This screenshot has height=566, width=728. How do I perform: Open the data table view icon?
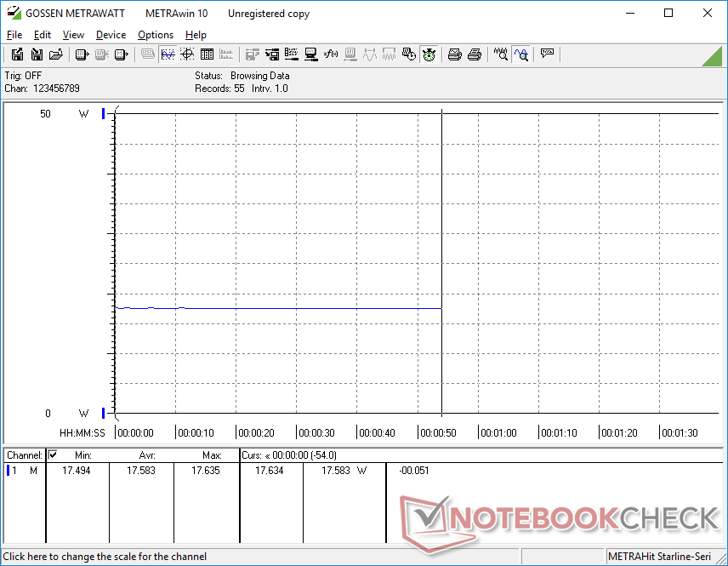tap(206, 54)
